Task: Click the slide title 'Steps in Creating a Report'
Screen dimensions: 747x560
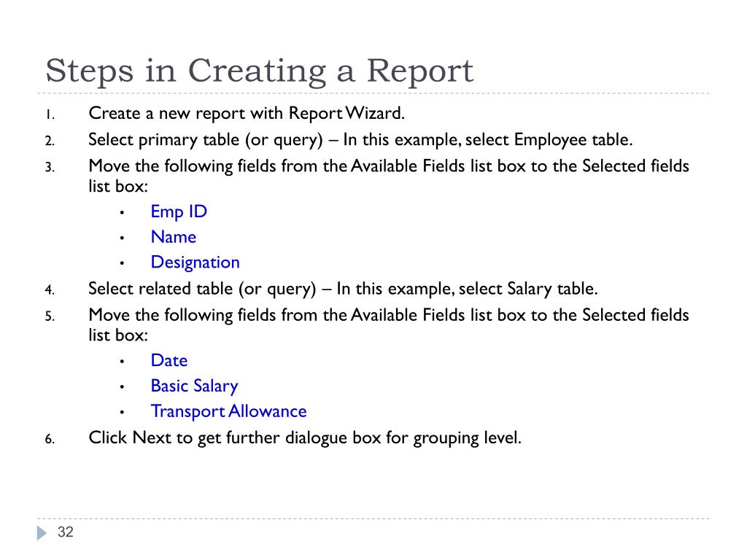Action: [259, 71]
